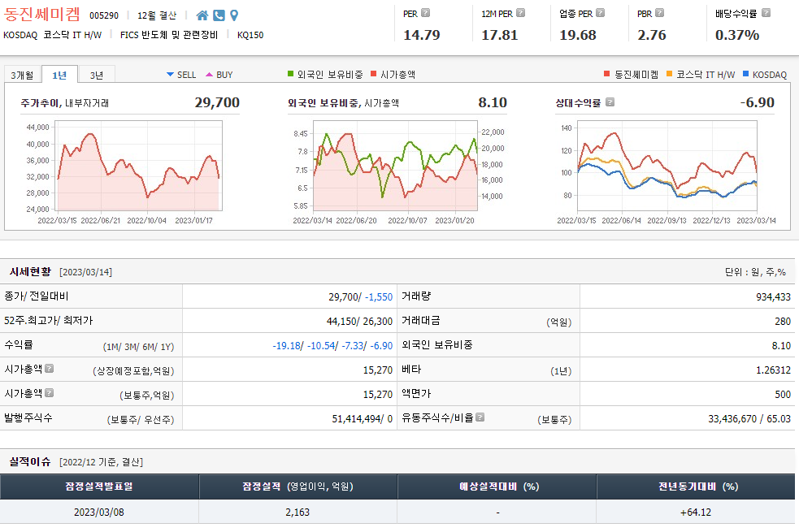Click the PBR value 2.76
The height and width of the screenshot is (532, 799).
pos(652,35)
